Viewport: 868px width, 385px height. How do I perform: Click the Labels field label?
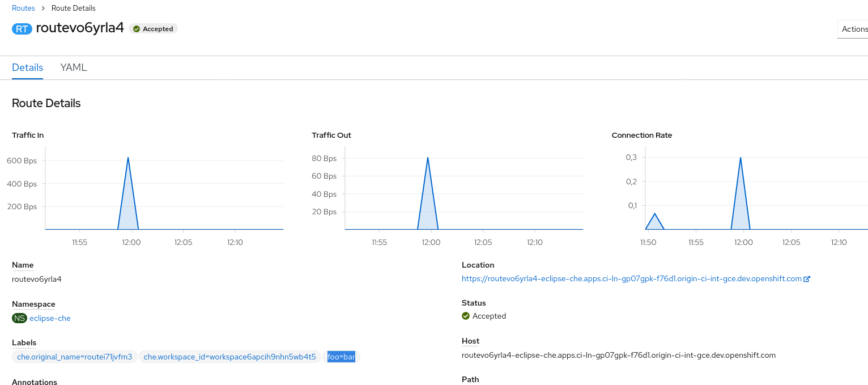pos(24,342)
